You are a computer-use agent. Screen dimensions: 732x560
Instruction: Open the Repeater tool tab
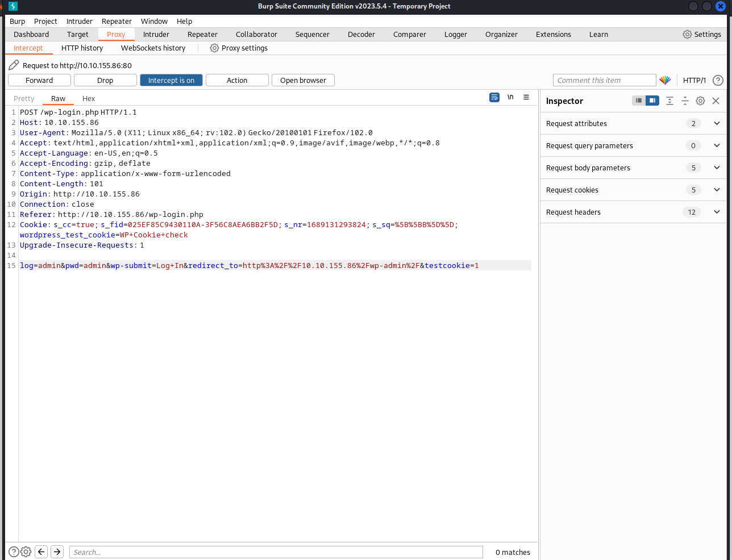[x=202, y=34]
